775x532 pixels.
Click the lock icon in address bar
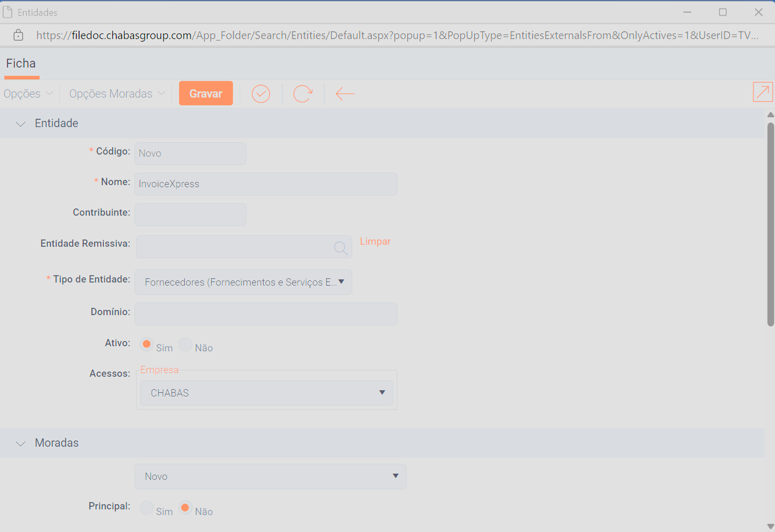click(x=18, y=35)
